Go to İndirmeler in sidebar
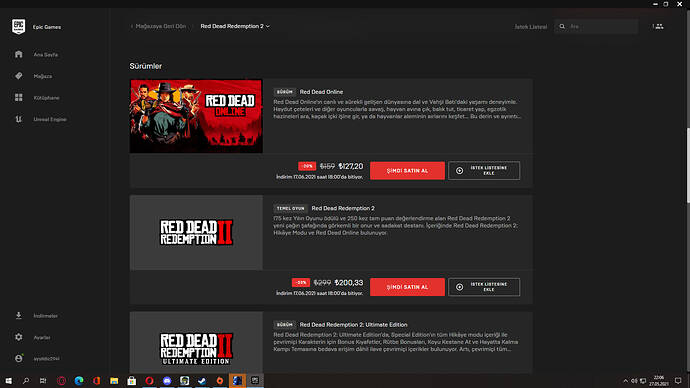Screen dimensions: 690x388 (45, 316)
